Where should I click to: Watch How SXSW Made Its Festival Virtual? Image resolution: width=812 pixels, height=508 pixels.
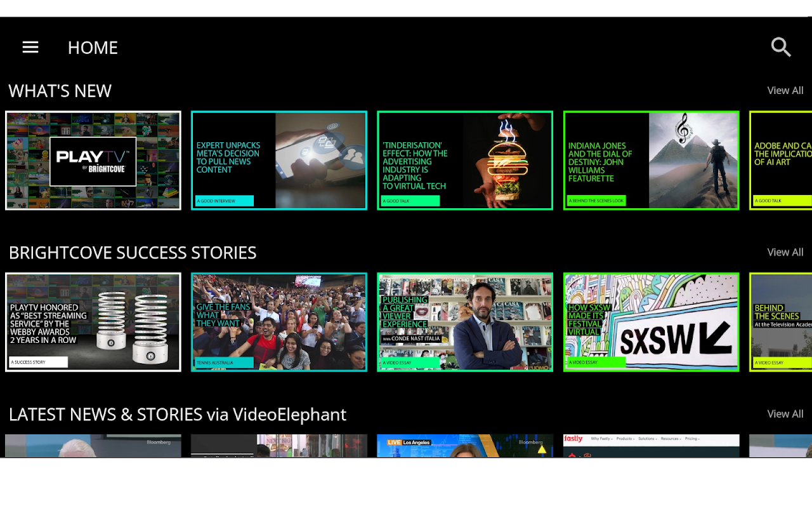point(652,323)
